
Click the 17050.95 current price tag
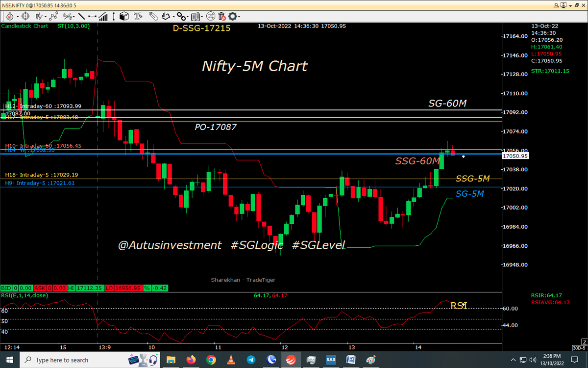click(x=516, y=156)
